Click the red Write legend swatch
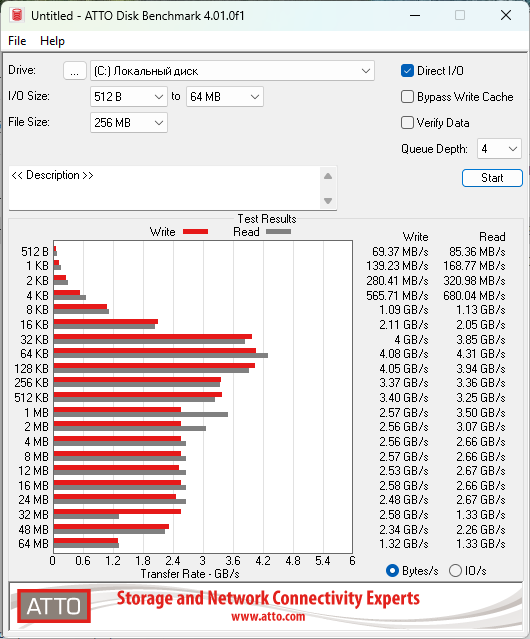The height and width of the screenshot is (639, 530). tap(196, 231)
